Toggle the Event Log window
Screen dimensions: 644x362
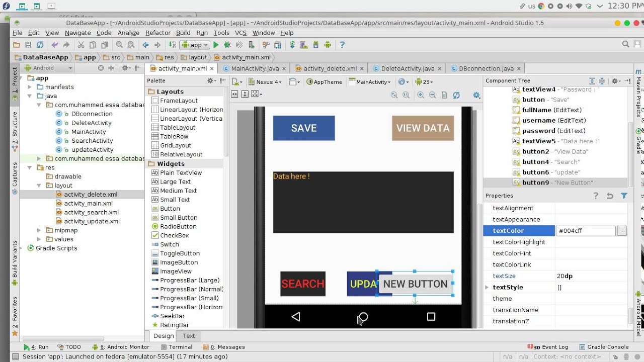(x=547, y=347)
